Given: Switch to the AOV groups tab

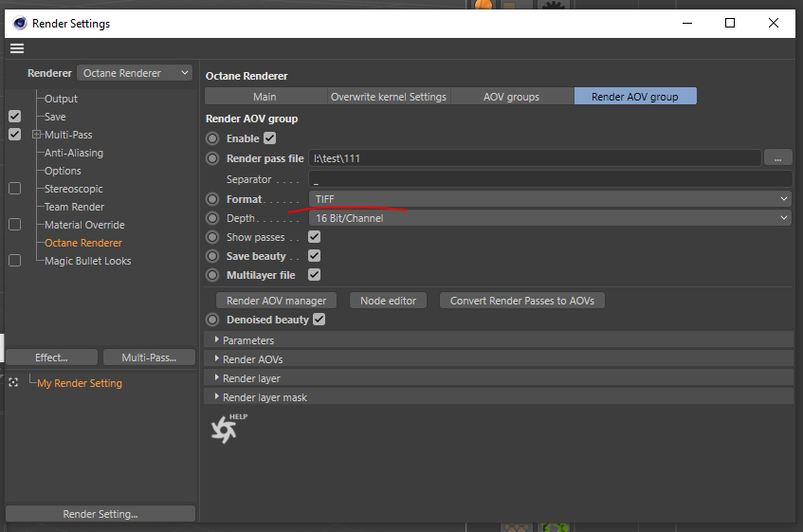Looking at the screenshot, I should tap(512, 97).
